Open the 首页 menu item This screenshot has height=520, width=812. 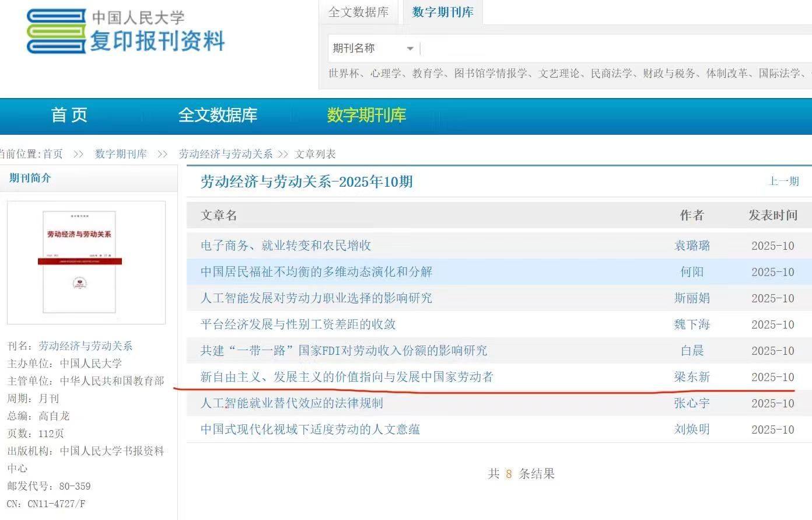(x=69, y=116)
